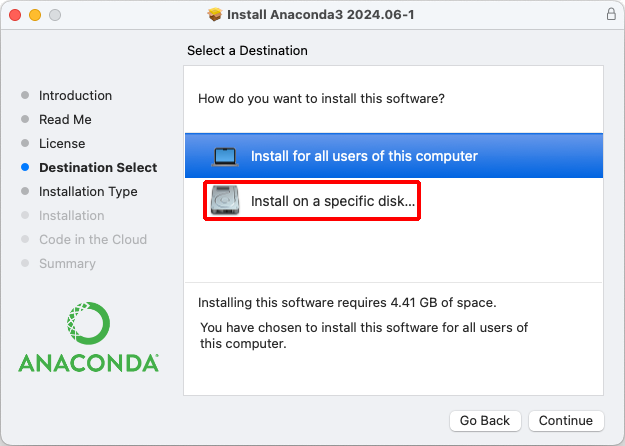Click the Summary step in sidebar
The width and height of the screenshot is (625, 446).
click(67, 264)
